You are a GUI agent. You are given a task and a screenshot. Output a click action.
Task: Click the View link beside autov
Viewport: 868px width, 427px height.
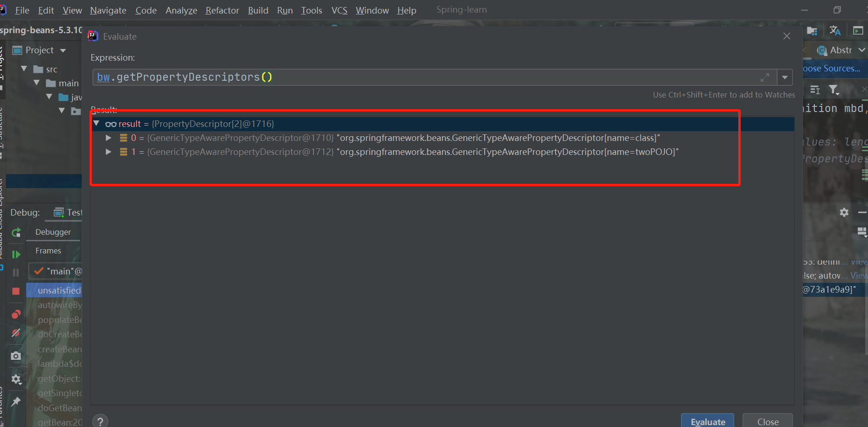859,276
